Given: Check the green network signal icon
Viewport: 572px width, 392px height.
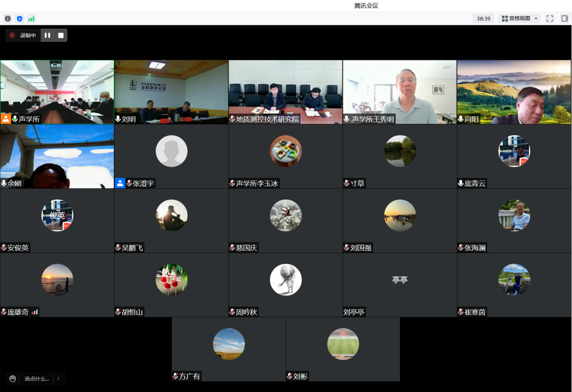Looking at the screenshot, I should tap(31, 18).
